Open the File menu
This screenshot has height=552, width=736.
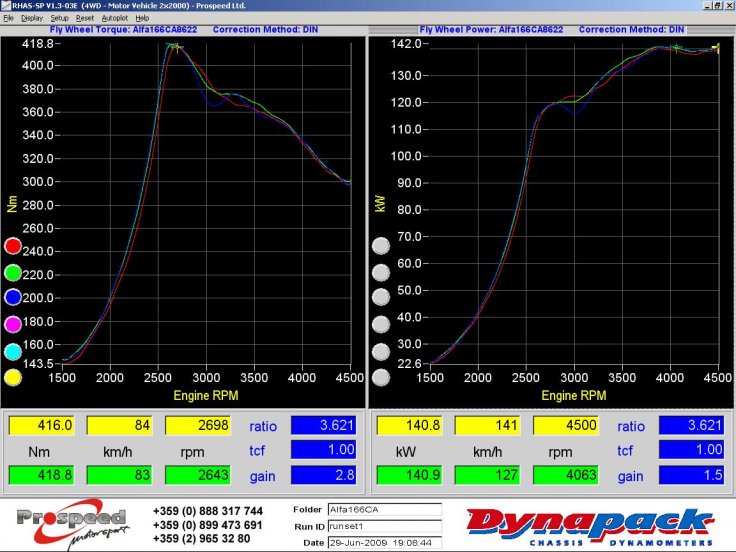[x=9, y=18]
